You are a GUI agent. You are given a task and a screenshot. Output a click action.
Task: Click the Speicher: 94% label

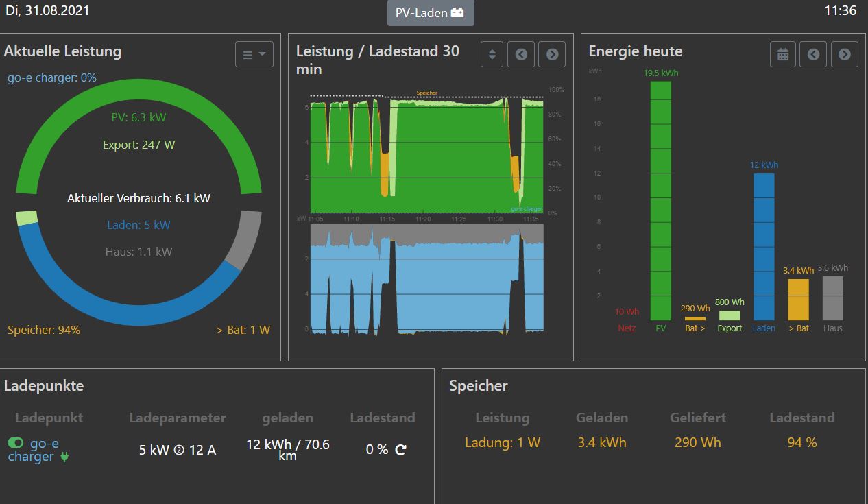pos(44,330)
